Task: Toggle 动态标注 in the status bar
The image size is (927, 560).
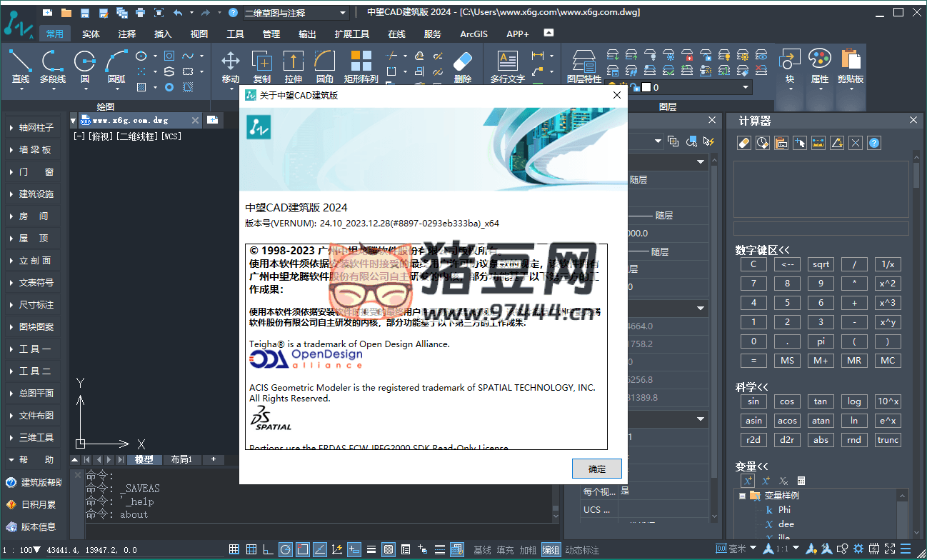Action: pyautogui.click(x=582, y=550)
